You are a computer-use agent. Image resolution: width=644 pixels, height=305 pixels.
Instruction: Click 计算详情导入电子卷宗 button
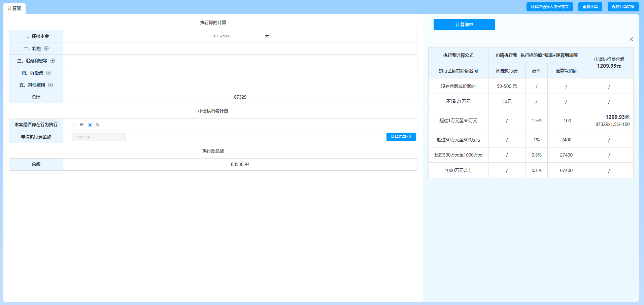pyautogui.click(x=550, y=7)
